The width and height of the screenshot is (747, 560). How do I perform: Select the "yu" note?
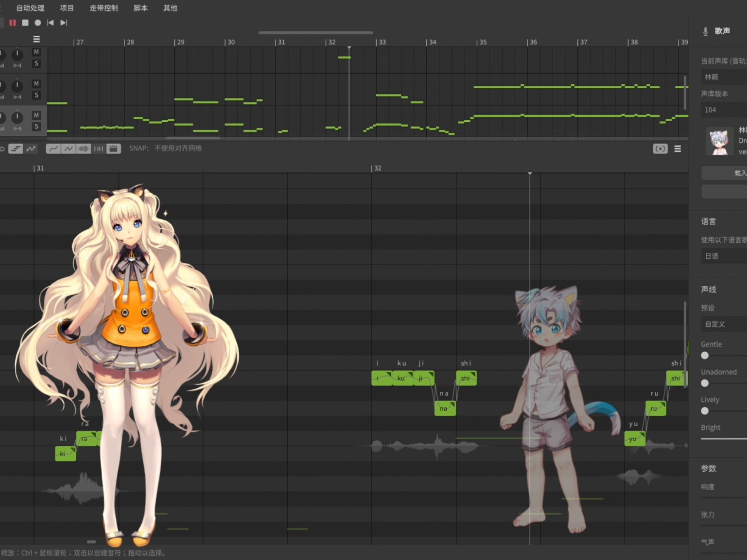point(635,439)
